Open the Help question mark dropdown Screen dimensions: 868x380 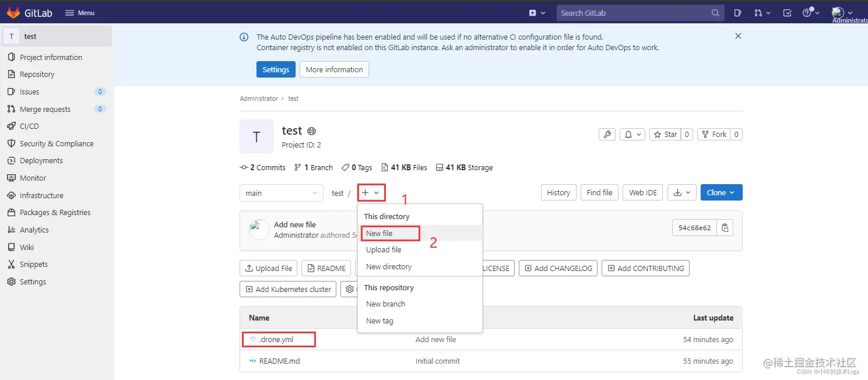click(810, 13)
